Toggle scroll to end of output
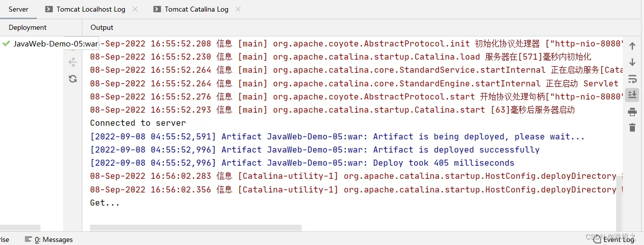This screenshot has width=644, height=245. tap(632, 95)
